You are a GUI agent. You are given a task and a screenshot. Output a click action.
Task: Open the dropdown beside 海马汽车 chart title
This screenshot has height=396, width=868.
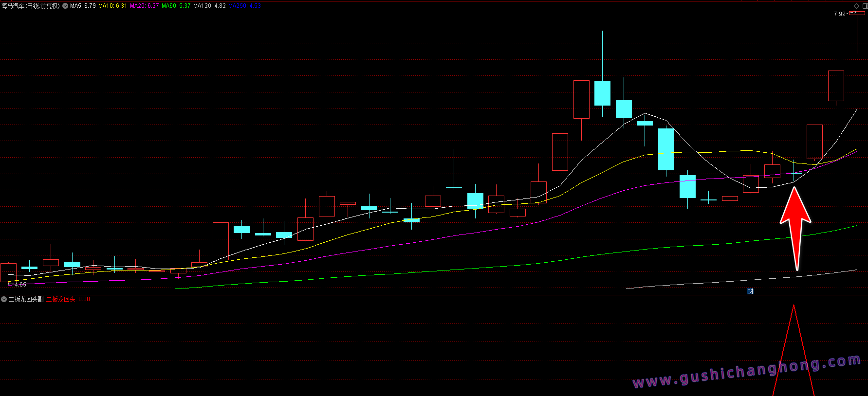click(65, 6)
